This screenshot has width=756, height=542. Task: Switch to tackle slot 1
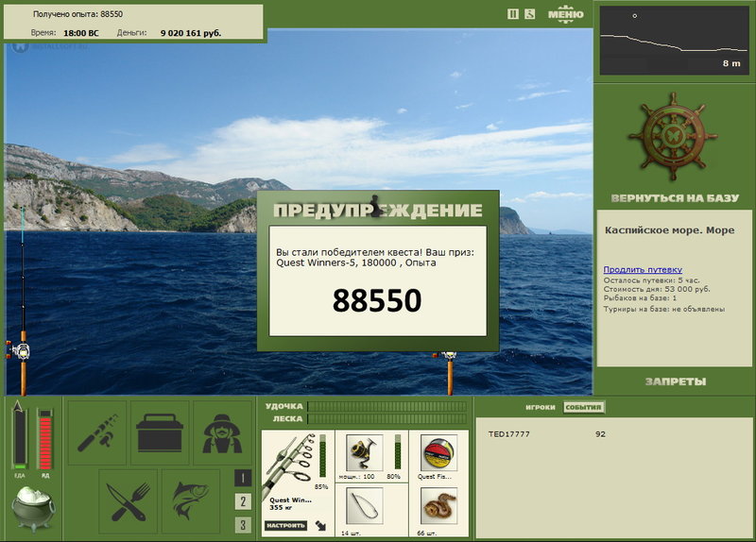(243, 478)
